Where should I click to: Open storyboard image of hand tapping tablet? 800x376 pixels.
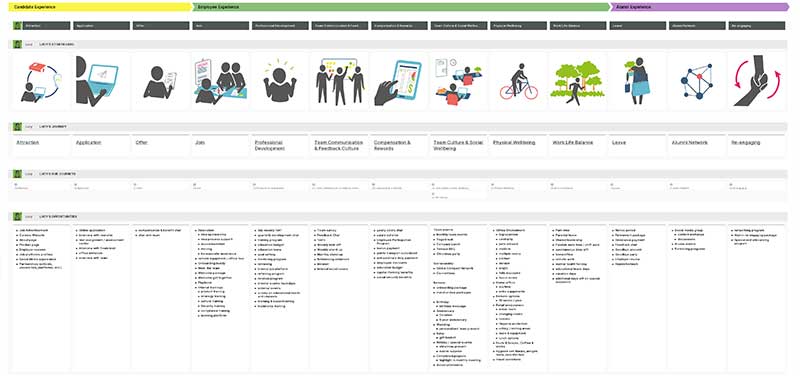[x=399, y=82]
